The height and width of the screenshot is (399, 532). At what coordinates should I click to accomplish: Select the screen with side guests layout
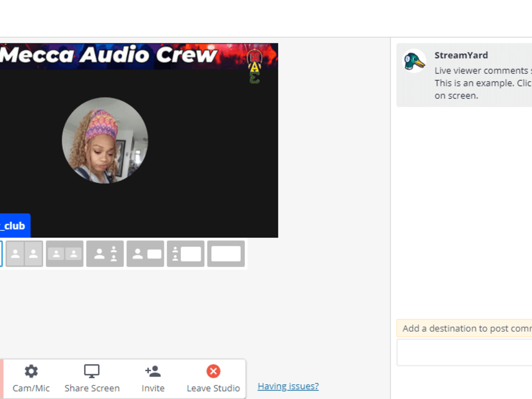[186, 254]
